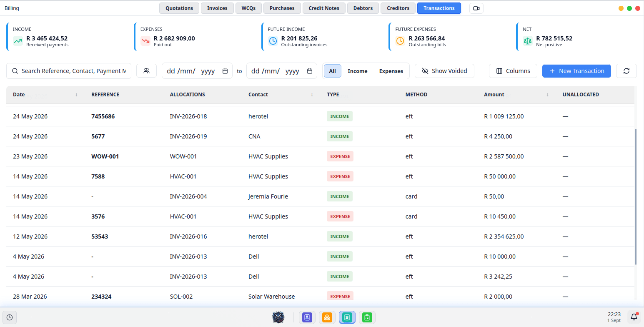Viewport: 644px width, 327px height.
Task: Switch to the Quotations tab
Action: [x=179, y=8]
